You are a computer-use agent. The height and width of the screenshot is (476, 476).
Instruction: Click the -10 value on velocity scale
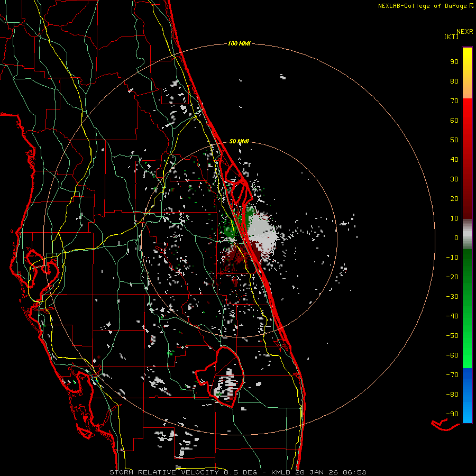[452, 258]
